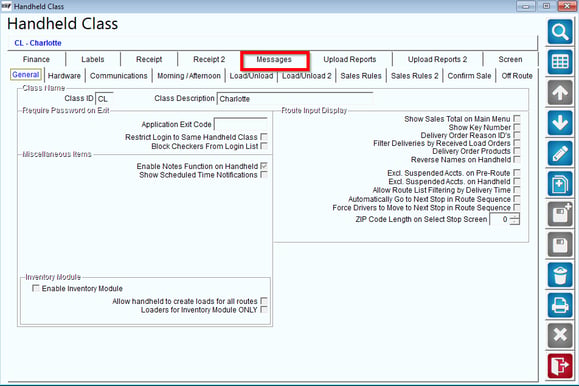
Task: Enable Show Scheduled Time Notifications
Action: pyautogui.click(x=264, y=175)
